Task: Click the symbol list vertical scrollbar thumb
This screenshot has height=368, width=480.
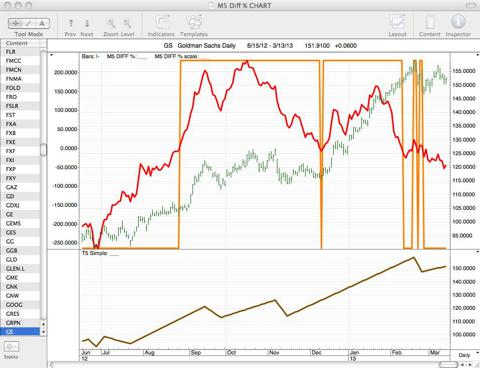Action: click(x=43, y=150)
